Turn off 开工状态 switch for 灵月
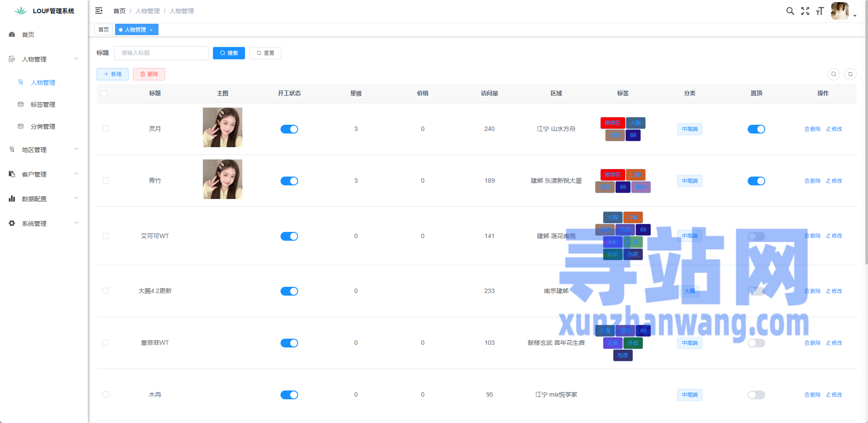Viewport: 868px width, 423px height. [x=289, y=129]
